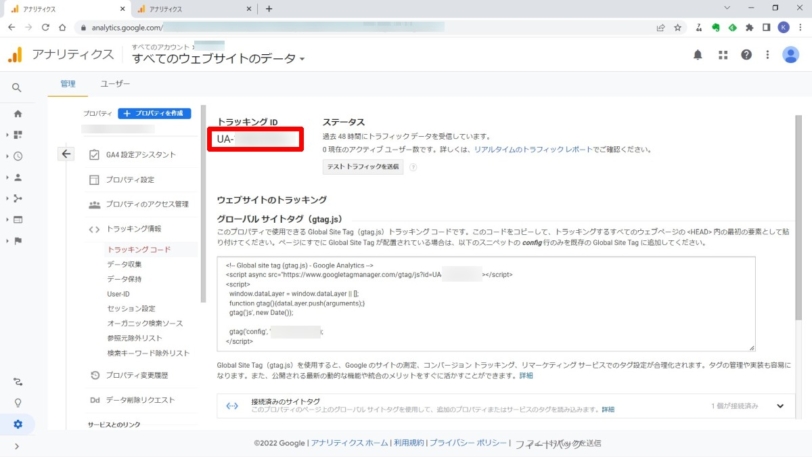Image resolution: width=812 pixels, height=457 pixels.
Task: Switch to the ユーザー tab
Action: point(115,83)
